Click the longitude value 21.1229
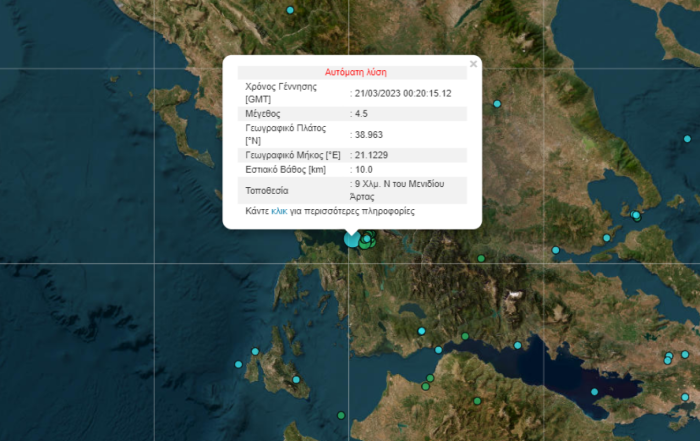 (x=374, y=155)
